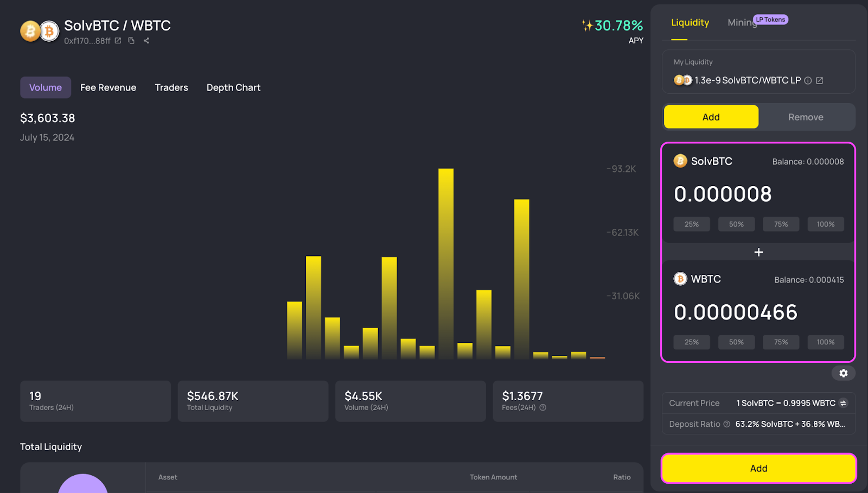Set WBTC amount to 50%
Viewport: 868px width, 493px height.
736,342
